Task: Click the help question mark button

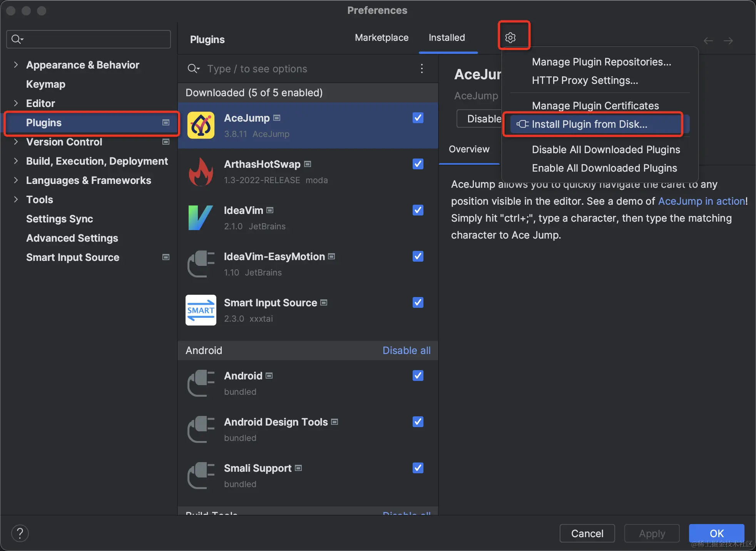Action: point(20,533)
